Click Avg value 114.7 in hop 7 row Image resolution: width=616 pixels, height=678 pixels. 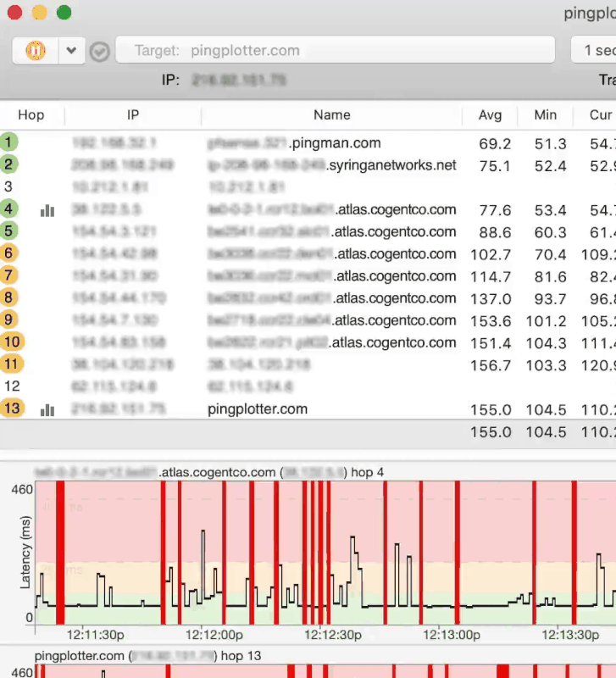pos(491,277)
